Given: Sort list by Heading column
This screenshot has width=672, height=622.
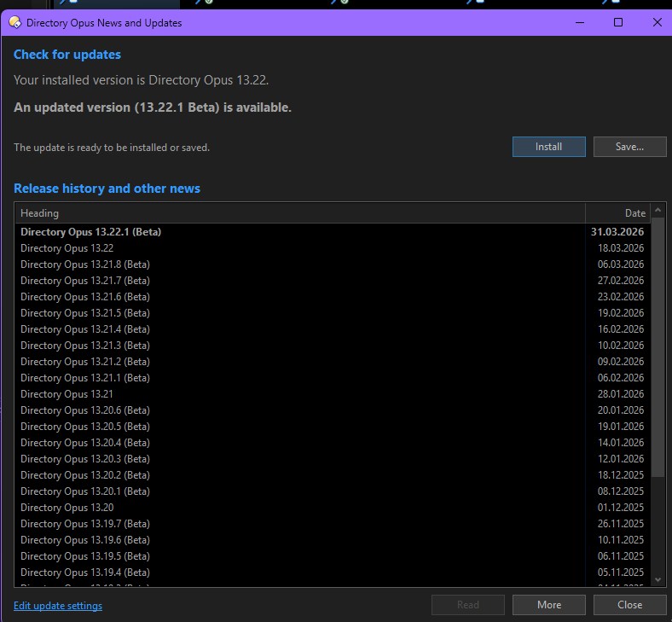Looking at the screenshot, I should click(298, 213).
